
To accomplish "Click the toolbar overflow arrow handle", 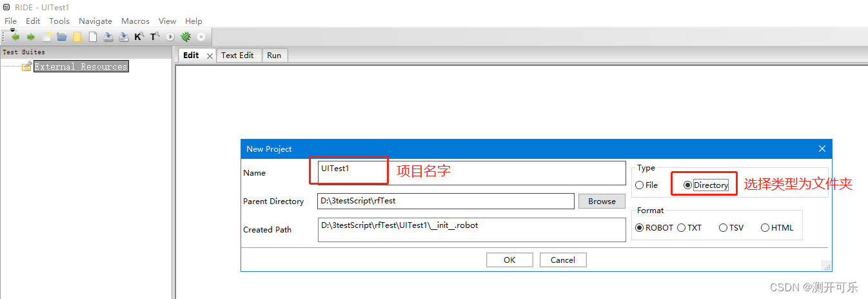I will [x=12, y=30].
